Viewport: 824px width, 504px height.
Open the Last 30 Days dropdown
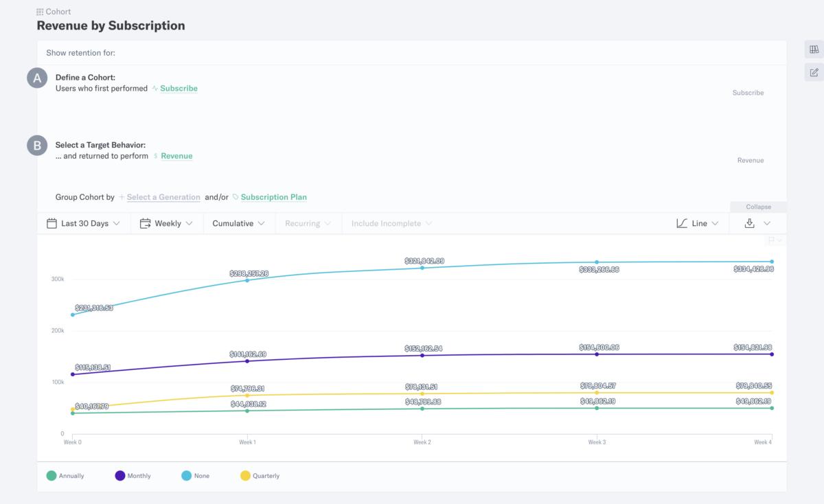tap(84, 222)
